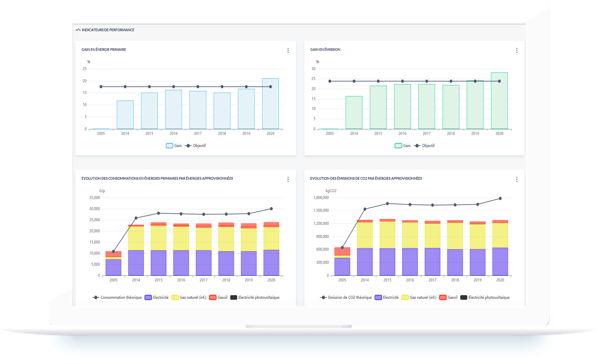597x364 pixels.
Task: Click the 2020 Emission de CO2 théorique data point
Action: click(x=500, y=199)
